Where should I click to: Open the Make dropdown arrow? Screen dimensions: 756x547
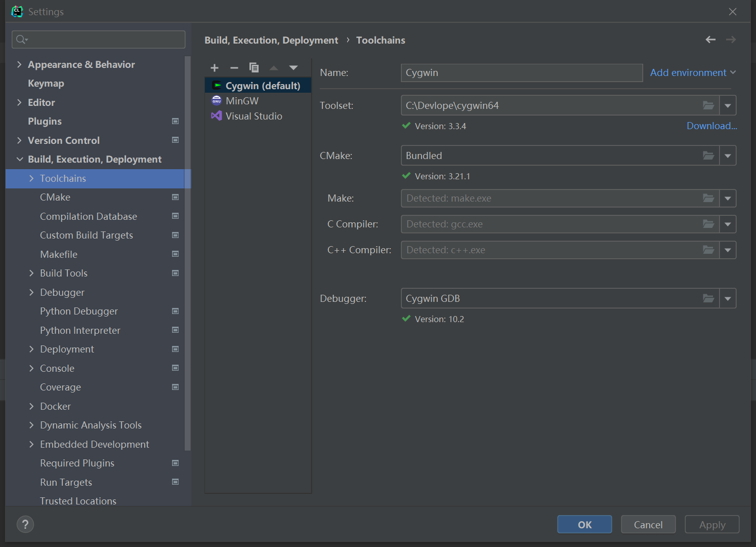pyautogui.click(x=728, y=198)
